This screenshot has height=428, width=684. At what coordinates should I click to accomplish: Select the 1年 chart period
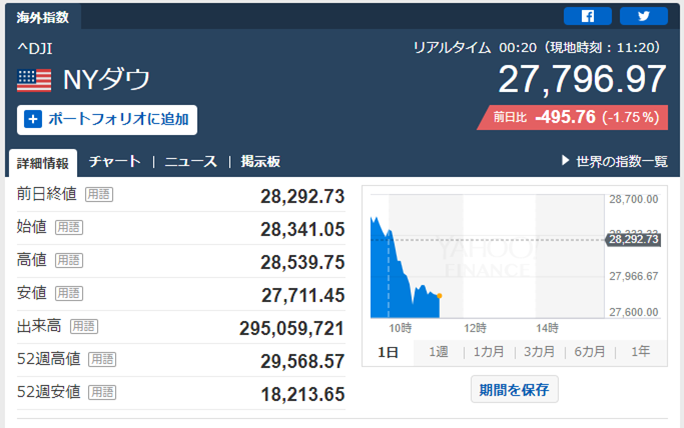pos(640,352)
